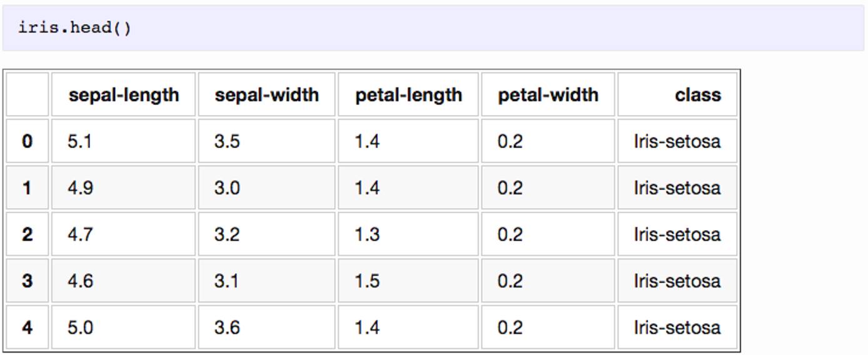The image size is (868, 355).
Task: Select sepal-length value 5.0
Action: tap(81, 327)
